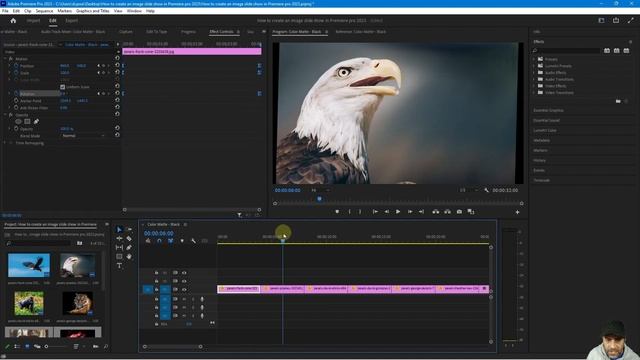
Task: Click the timeline zoom scrollbar at bottom
Action: click(x=172, y=347)
